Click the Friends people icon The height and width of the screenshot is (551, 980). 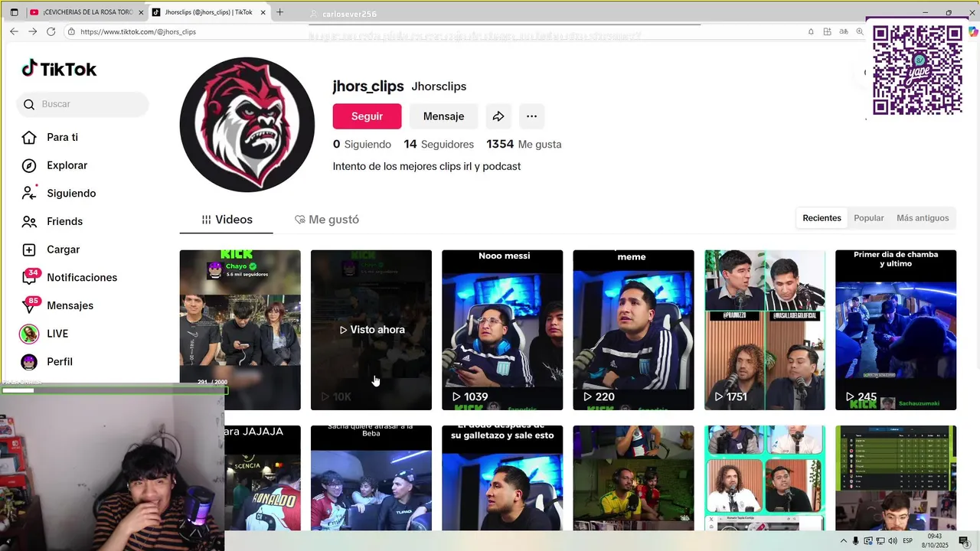(29, 221)
